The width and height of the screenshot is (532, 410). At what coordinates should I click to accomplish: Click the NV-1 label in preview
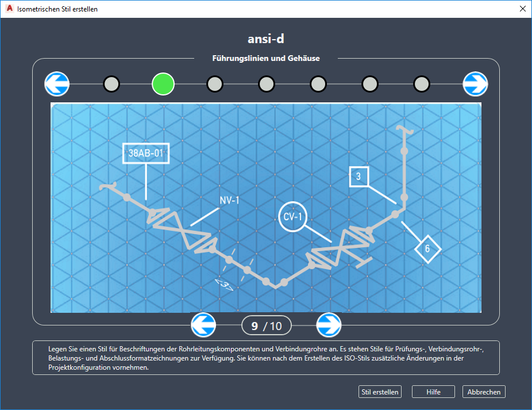pos(229,201)
